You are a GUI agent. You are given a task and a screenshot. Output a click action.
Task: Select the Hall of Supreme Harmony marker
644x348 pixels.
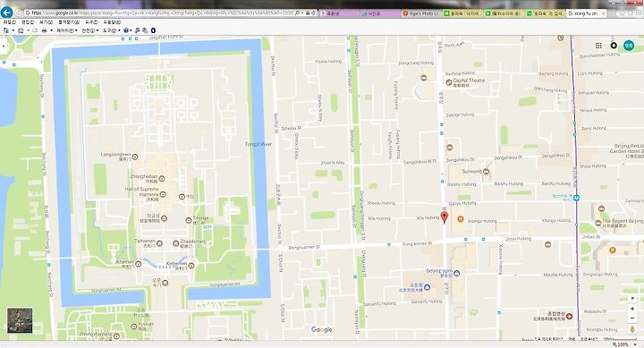[x=163, y=194]
